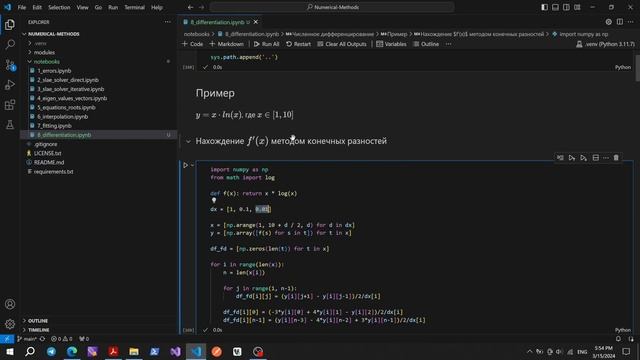This screenshot has height=360, width=640.
Task: Open the Search view in activity bar
Action: [x=10, y=44]
